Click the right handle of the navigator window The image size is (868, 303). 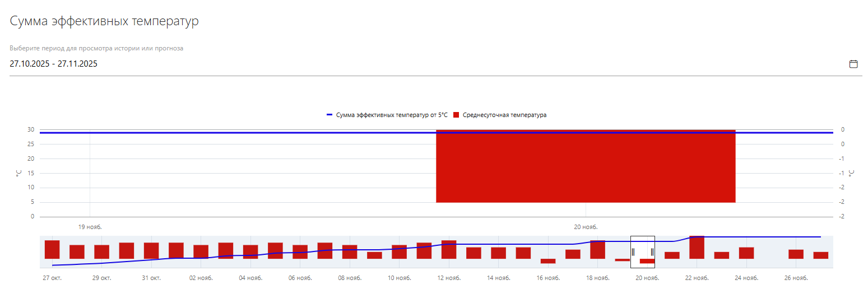click(652, 251)
